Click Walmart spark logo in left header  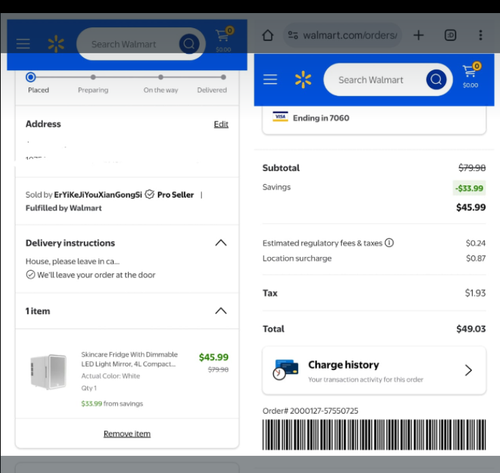[56, 44]
